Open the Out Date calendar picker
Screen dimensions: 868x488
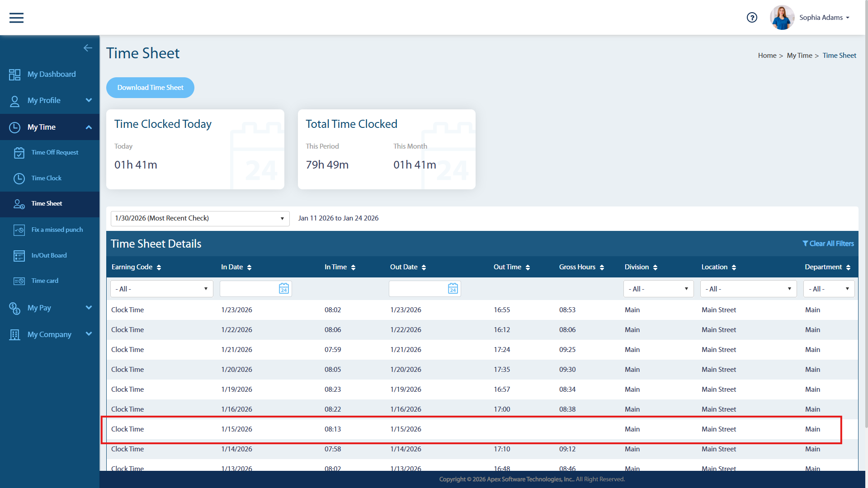point(453,289)
